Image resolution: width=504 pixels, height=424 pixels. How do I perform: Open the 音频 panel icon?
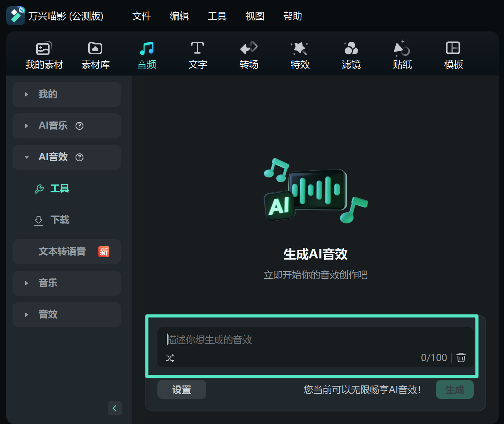[x=146, y=54]
